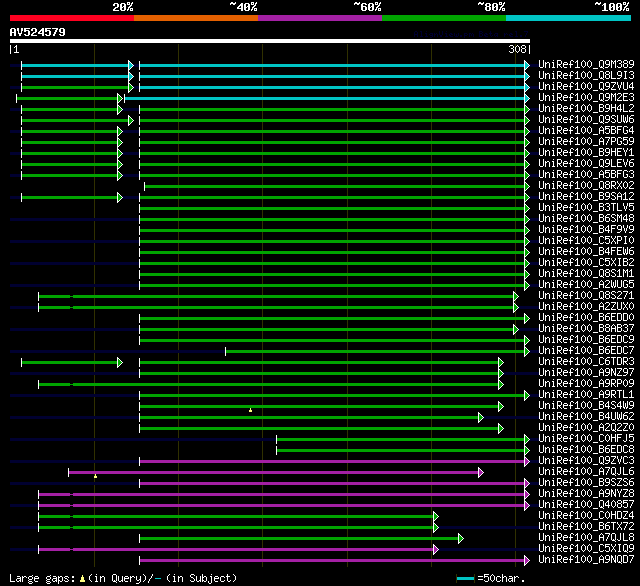Select the UniRef100_B6EDC7 label
The width and height of the screenshot is (640, 586).
point(586,351)
